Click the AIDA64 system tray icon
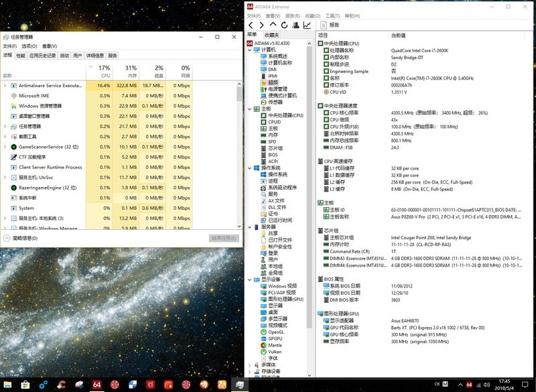Image resolution: width=536 pixels, height=392 pixels. 469,385
